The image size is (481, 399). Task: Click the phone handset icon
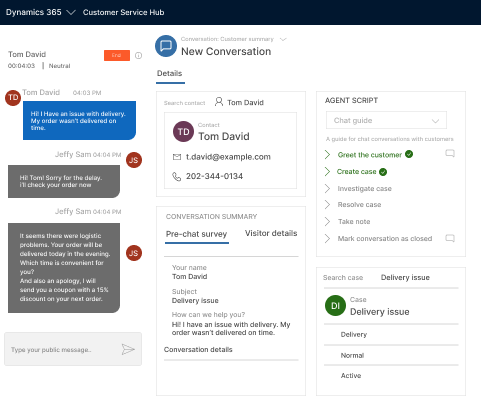(x=176, y=176)
